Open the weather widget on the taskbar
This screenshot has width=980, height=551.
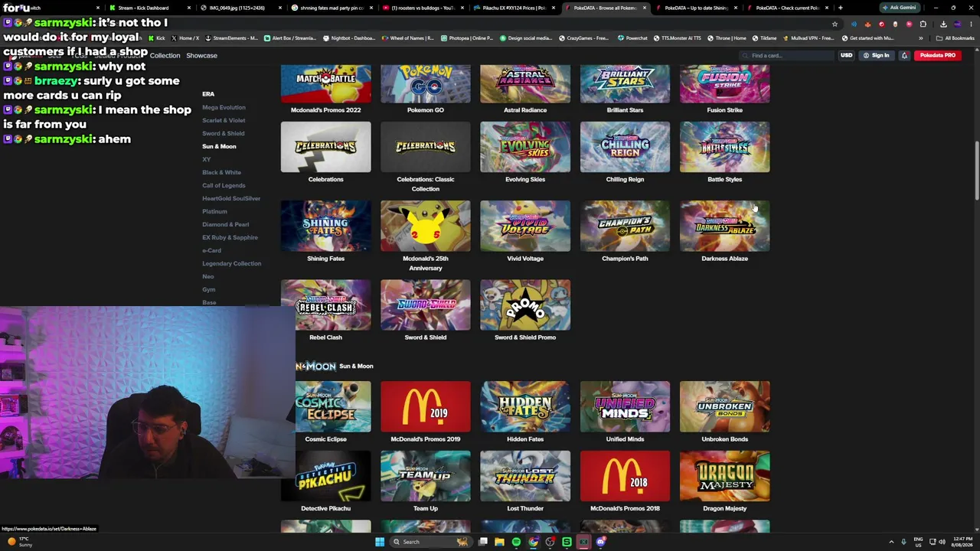tap(19, 542)
